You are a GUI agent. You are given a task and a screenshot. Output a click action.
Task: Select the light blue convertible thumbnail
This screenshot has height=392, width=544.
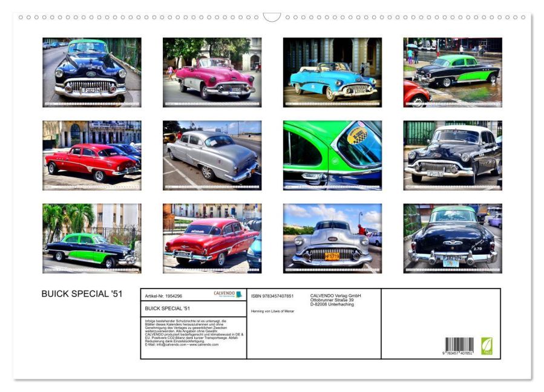[x=332, y=73]
